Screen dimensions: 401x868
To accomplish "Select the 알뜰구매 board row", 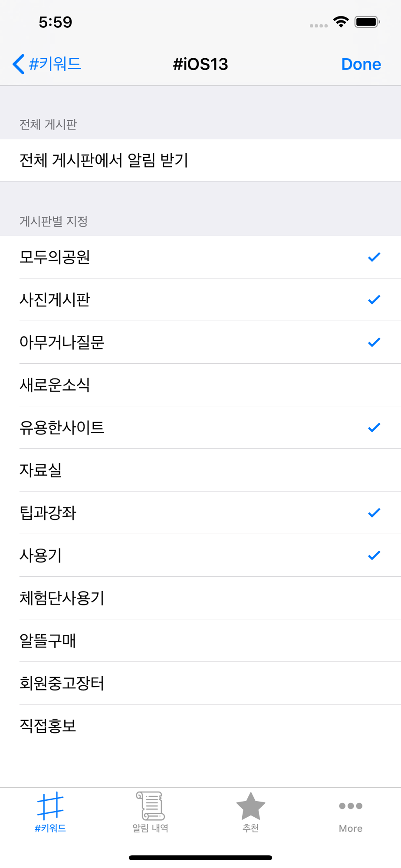I will (x=200, y=641).
